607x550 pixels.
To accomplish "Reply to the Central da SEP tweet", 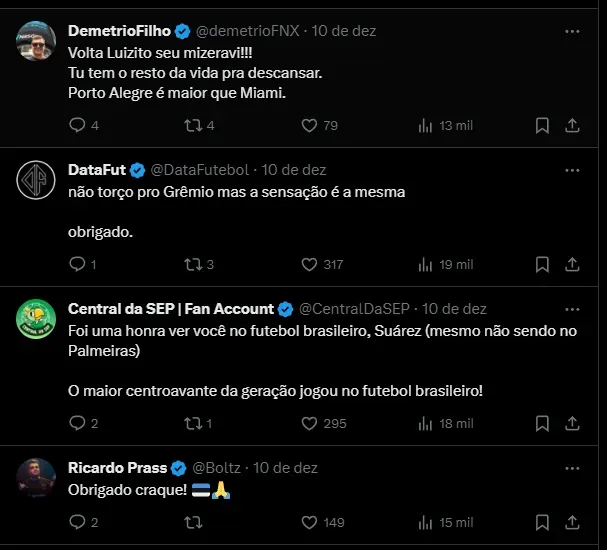I will pyautogui.click(x=77, y=423).
